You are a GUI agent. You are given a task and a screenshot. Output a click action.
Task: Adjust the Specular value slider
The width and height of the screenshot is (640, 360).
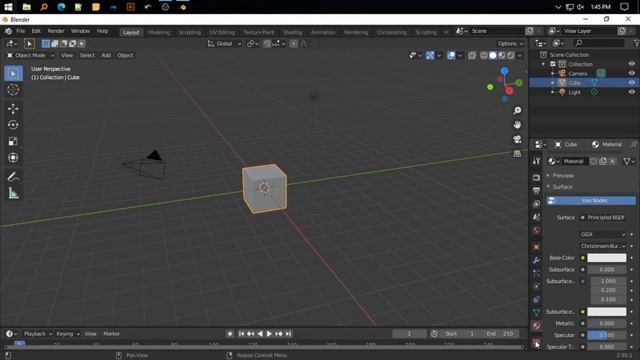607,335
